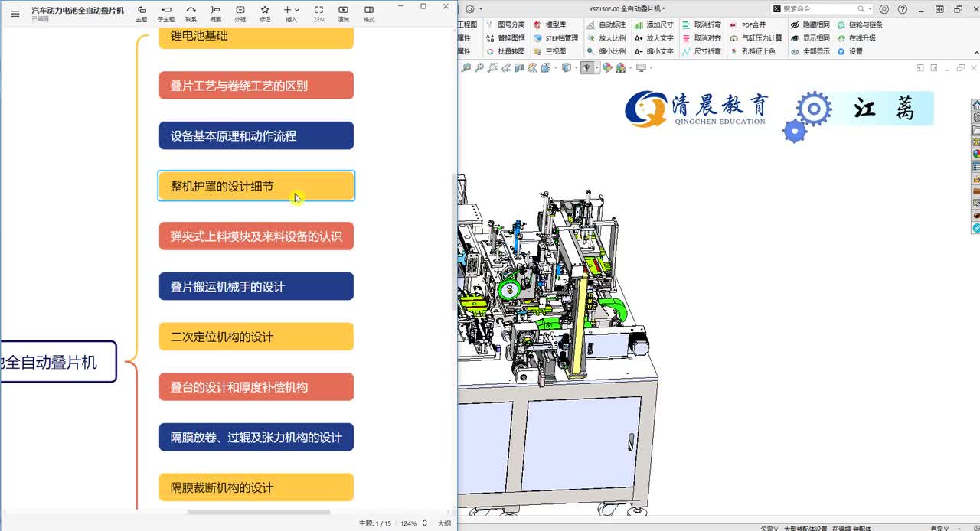This screenshot has height=531, width=980.
Task: Select the 设备基本原理和动作流程 topic
Action: (x=256, y=136)
